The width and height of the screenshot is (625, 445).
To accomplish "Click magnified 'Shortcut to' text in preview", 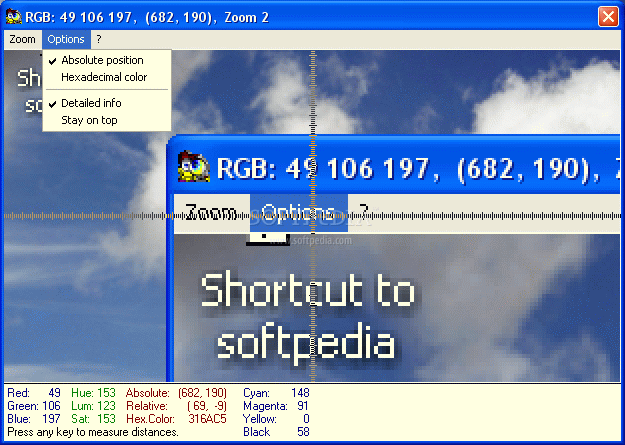I will (307, 290).
